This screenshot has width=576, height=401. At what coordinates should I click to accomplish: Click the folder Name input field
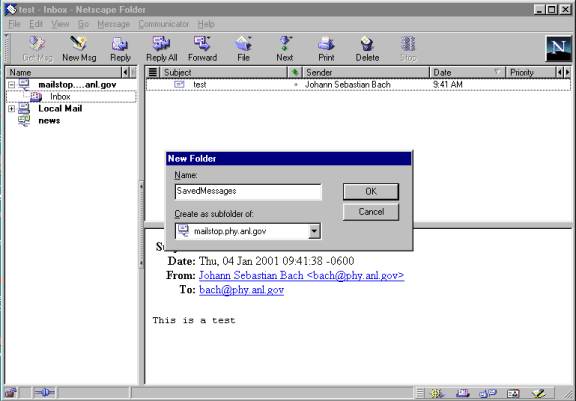[x=248, y=192]
